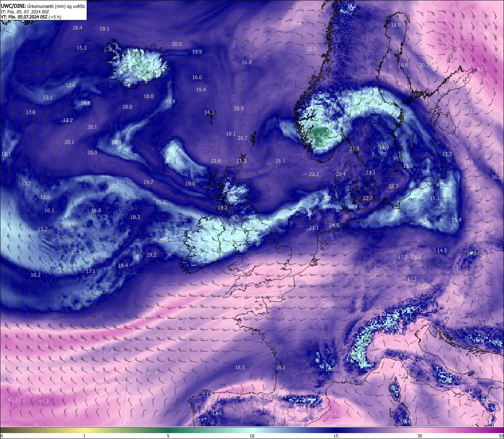Click the map value 37.7
This screenshot has width=504, height=439.
pos(148,320)
